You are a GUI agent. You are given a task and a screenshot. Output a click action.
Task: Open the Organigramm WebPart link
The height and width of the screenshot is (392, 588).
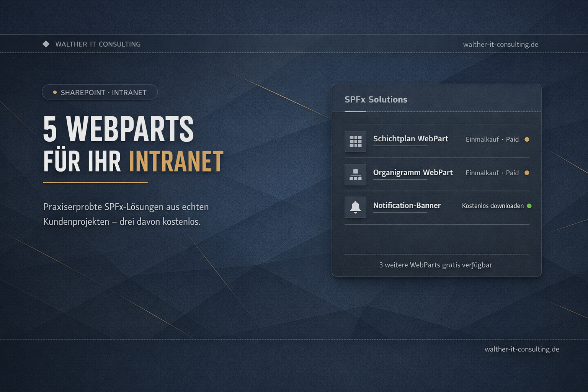pyautogui.click(x=413, y=172)
